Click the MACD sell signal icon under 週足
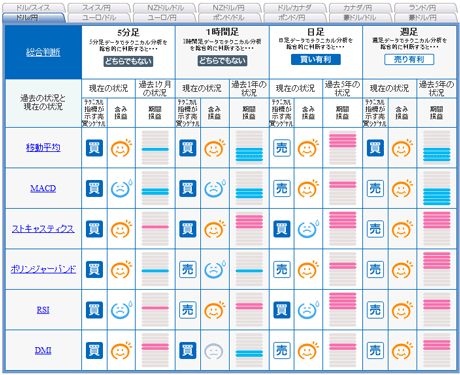 375,189
